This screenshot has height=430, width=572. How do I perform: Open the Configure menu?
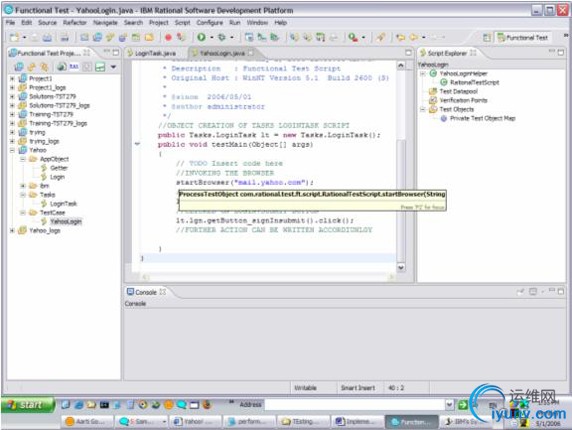pyautogui.click(x=210, y=23)
